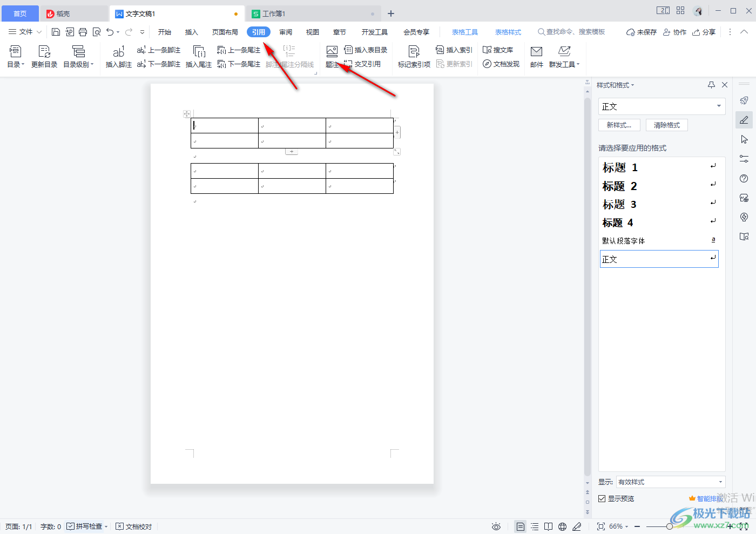Screen dimensions: 756x534
Task: Click the 查找命令 search box
Action: pyautogui.click(x=572, y=32)
